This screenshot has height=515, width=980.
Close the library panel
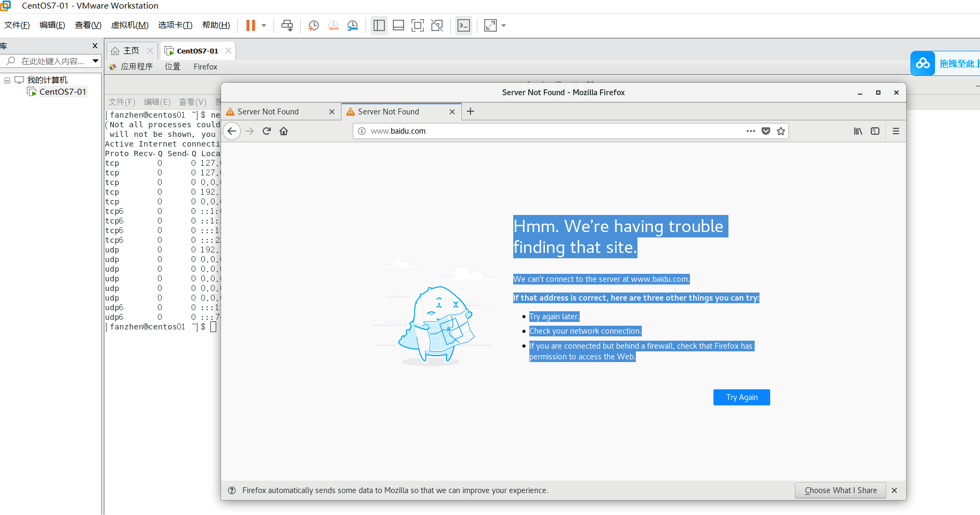95,46
